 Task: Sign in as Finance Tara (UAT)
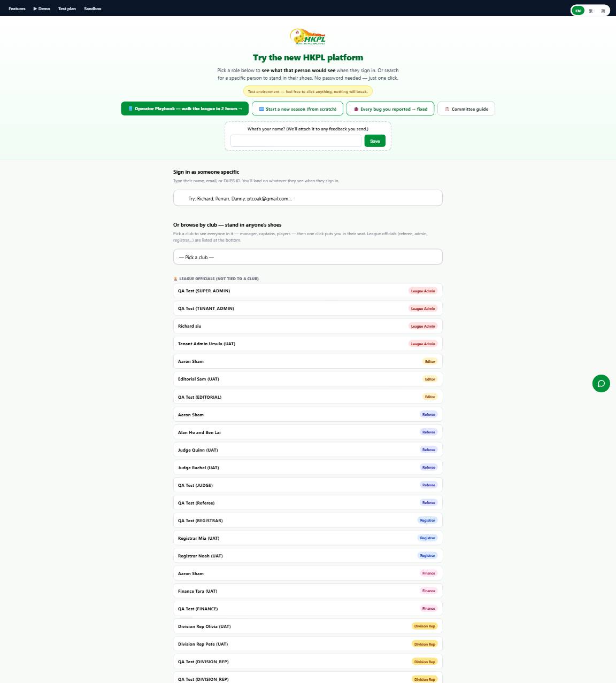tap(308, 591)
